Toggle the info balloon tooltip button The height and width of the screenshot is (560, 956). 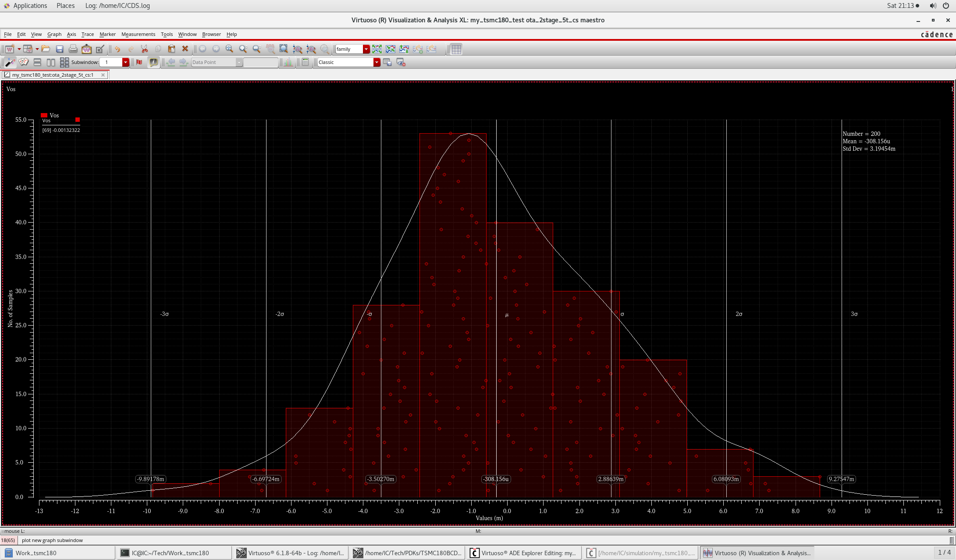click(x=153, y=62)
